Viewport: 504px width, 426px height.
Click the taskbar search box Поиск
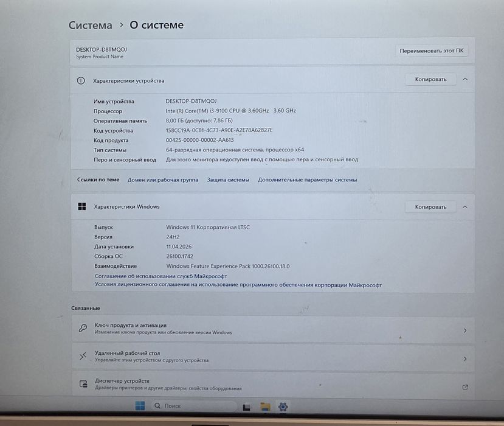click(x=194, y=406)
